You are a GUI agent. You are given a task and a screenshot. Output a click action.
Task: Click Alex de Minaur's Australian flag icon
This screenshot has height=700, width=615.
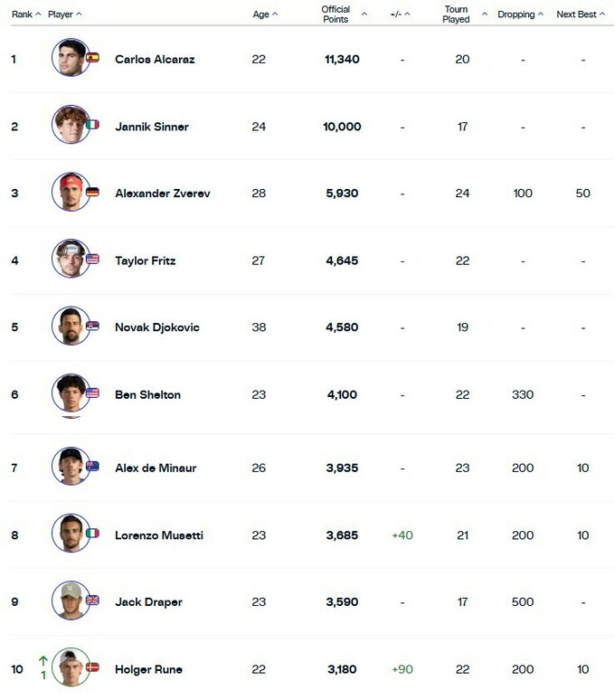coord(93,468)
